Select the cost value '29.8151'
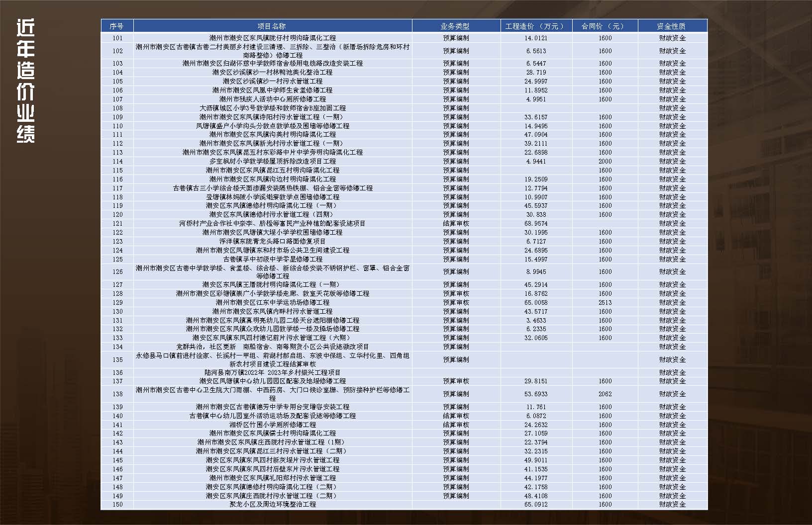The width and height of the screenshot is (812, 525). point(536,381)
